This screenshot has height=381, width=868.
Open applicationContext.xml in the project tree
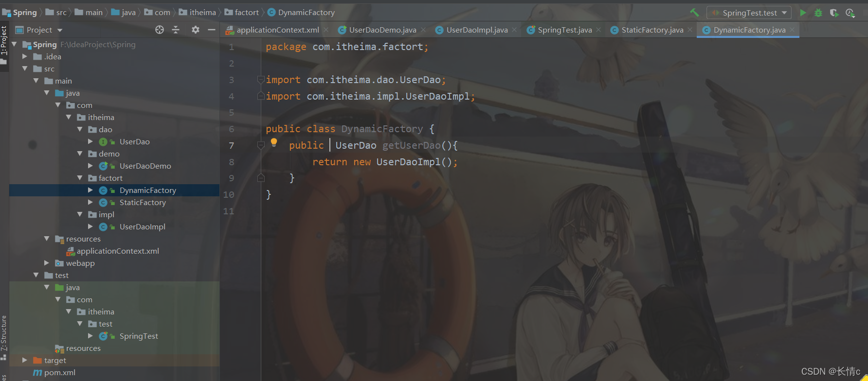click(118, 251)
